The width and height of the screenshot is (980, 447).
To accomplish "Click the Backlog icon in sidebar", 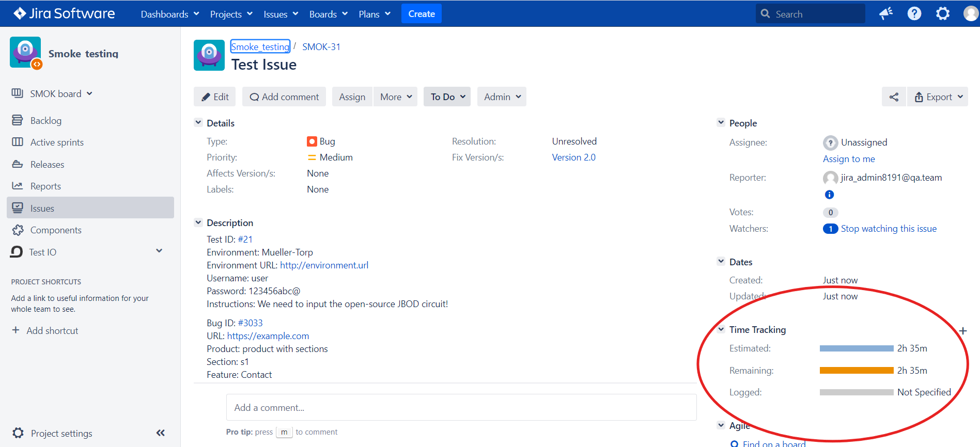I will coord(18,120).
